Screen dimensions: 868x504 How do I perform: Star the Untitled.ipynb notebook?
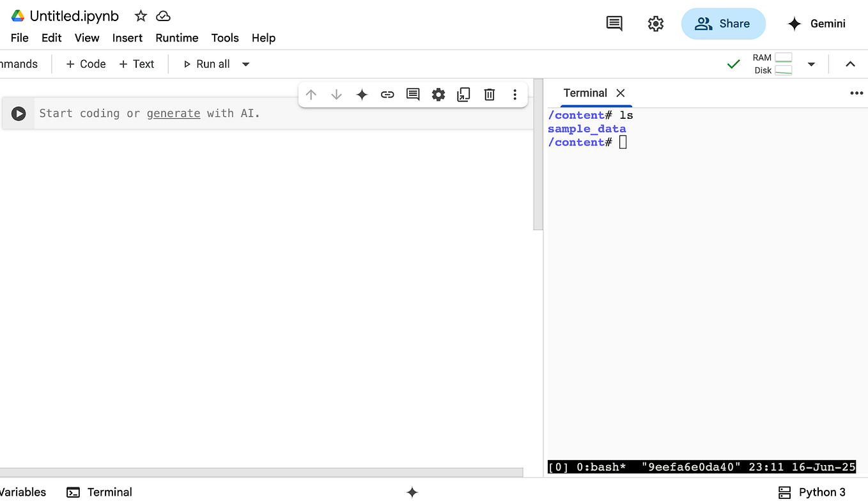click(x=140, y=15)
